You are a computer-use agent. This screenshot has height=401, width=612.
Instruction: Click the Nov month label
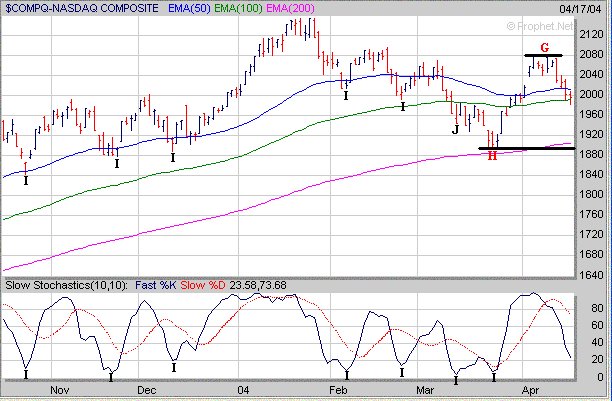point(60,390)
